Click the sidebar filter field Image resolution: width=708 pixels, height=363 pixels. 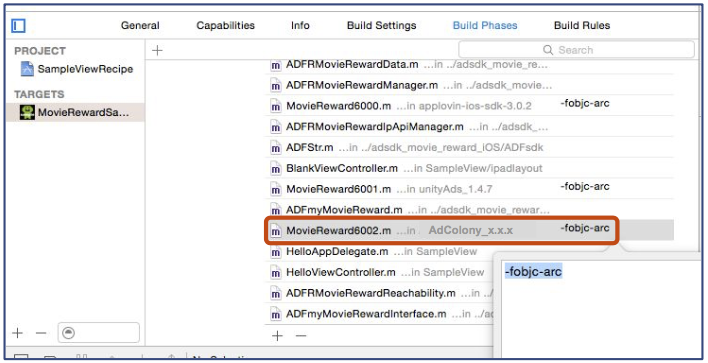[x=98, y=333]
